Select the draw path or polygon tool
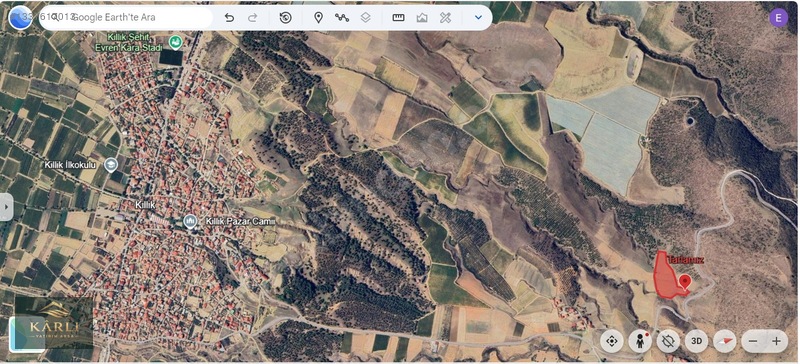Viewport: 800px width, 364px height. tap(342, 18)
